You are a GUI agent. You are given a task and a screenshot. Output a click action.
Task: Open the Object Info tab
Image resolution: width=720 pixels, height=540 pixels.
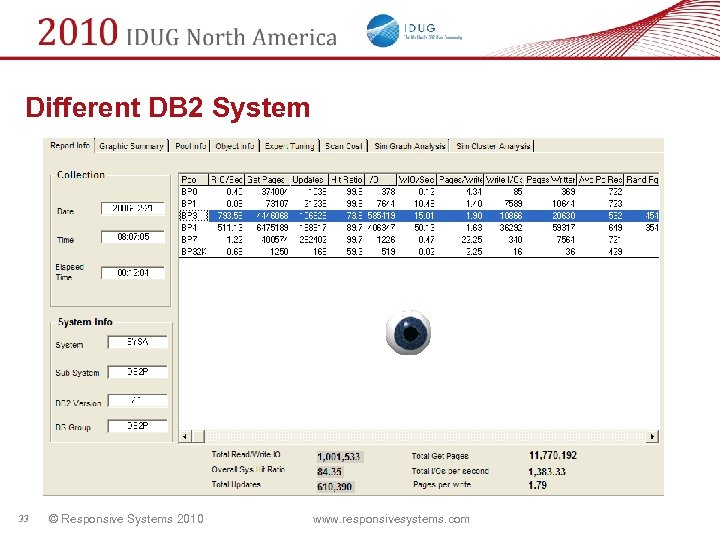[235, 146]
